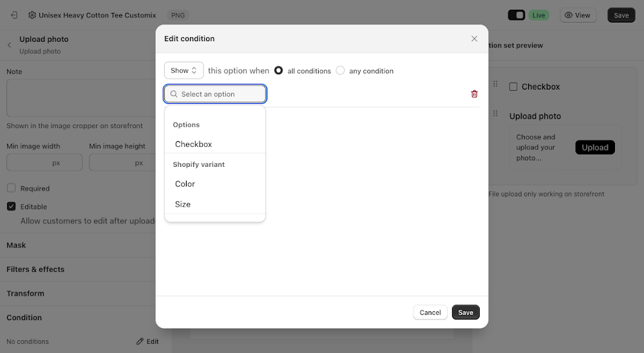
Task: Click the Shopify variant group heading
Action: [199, 164]
